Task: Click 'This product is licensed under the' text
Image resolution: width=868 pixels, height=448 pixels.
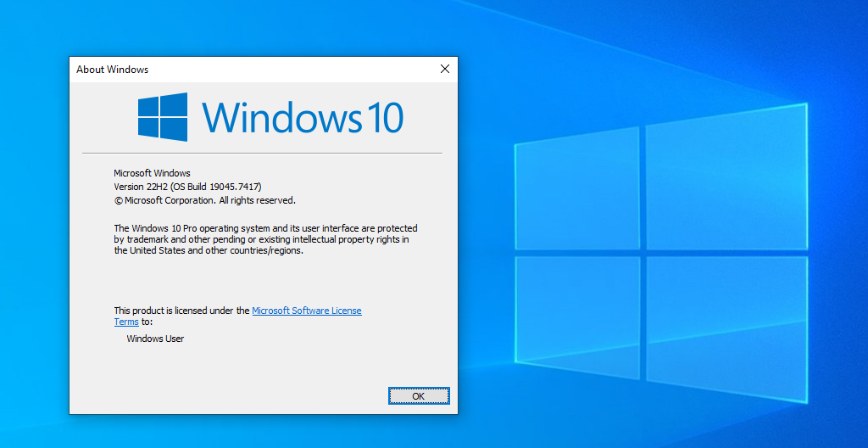Action: coord(181,311)
